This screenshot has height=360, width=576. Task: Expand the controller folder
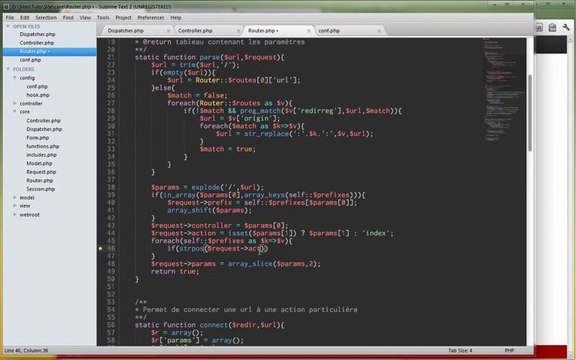[15, 103]
